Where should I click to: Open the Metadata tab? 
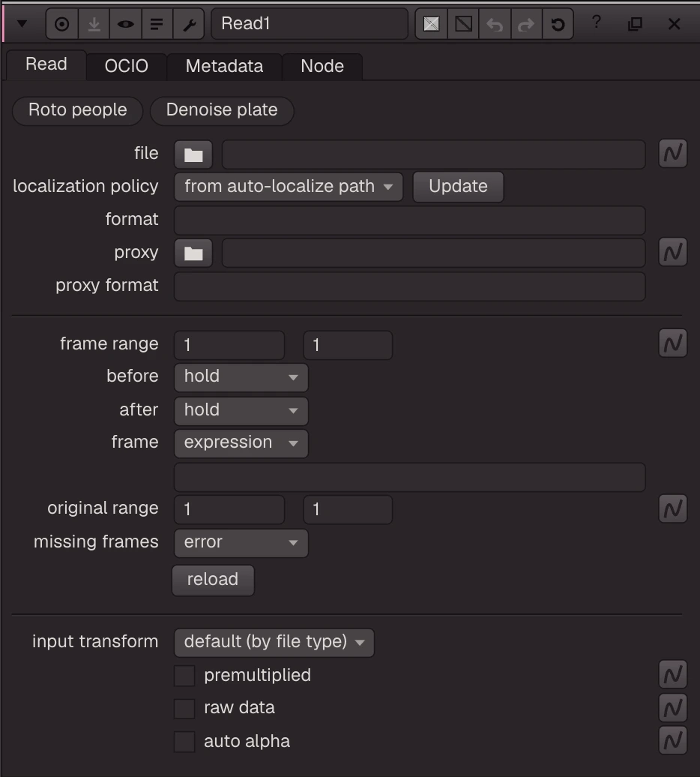[224, 66]
